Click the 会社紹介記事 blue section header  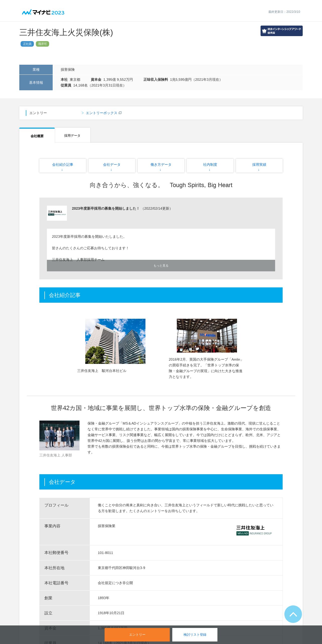click(161, 295)
